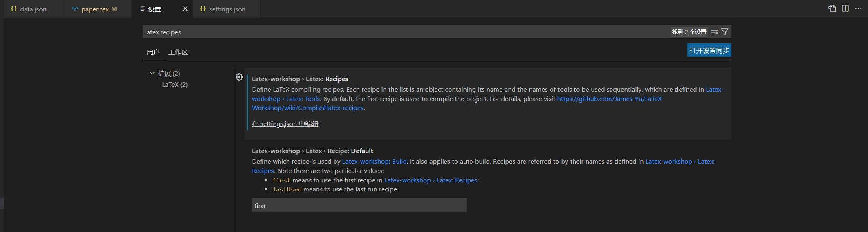Switch to the data.json tab
This screenshot has width=868, height=232.
(33, 9)
